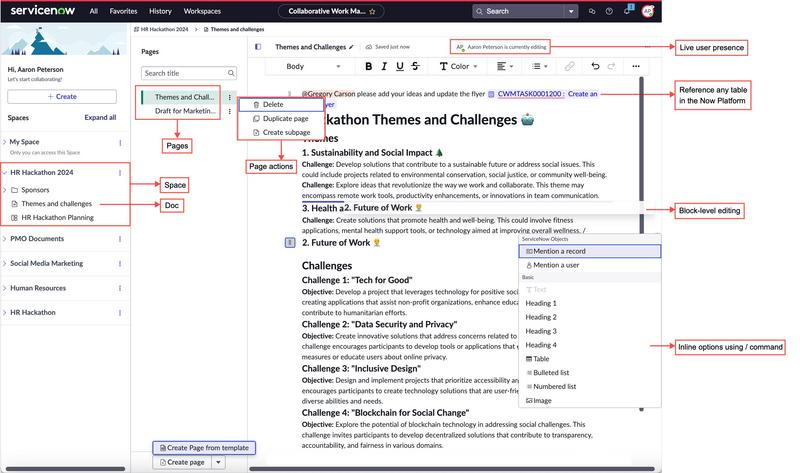Insert an Image from slash menu
Viewport: 800px width, 473px height.
pos(590,401)
